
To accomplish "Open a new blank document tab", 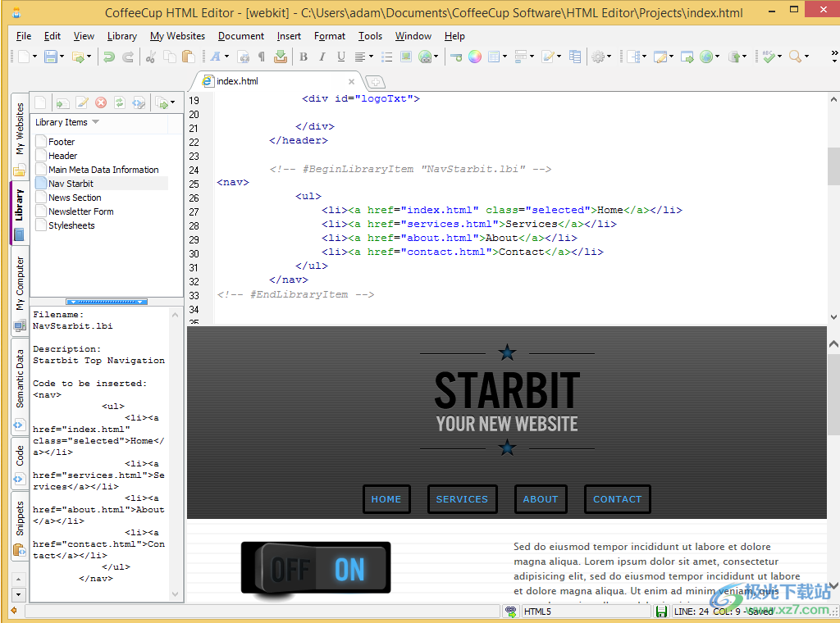I will click(x=376, y=82).
